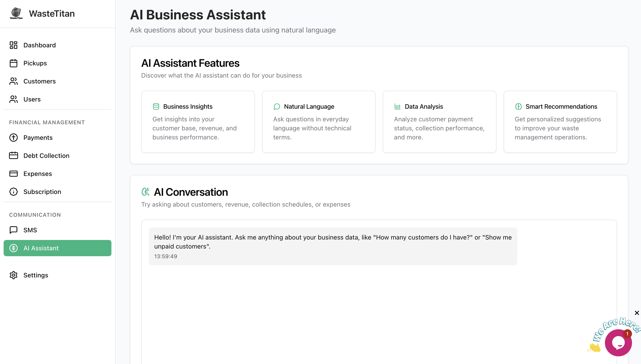
Task: Select the highlighted AI Assistant item
Action: (58, 248)
